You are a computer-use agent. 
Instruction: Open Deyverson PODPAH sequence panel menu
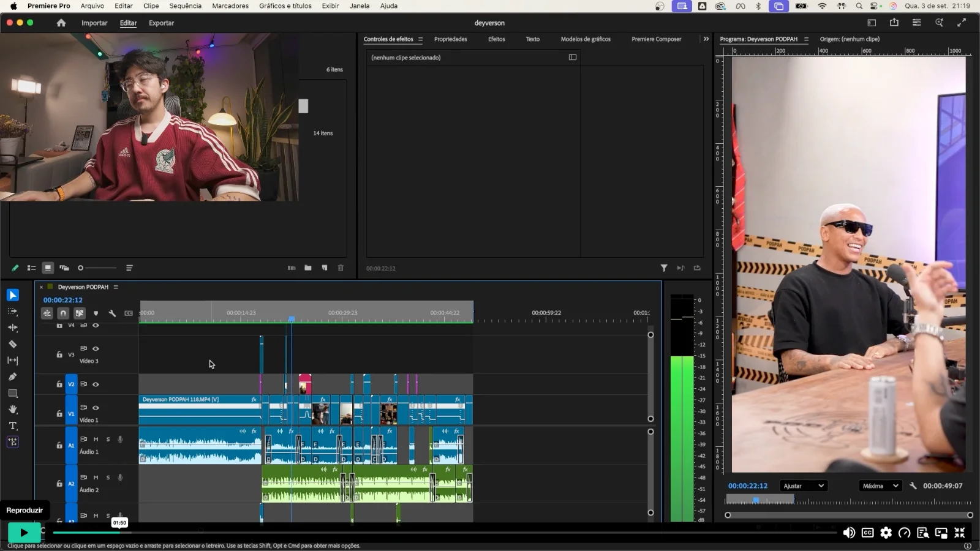(x=116, y=287)
